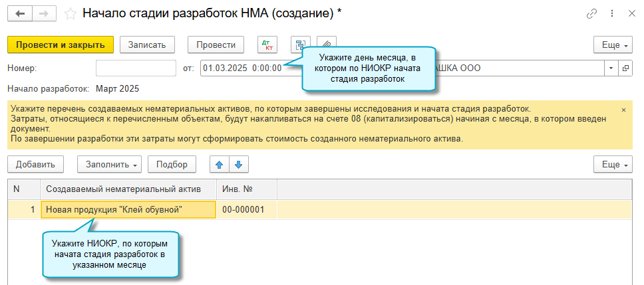
Task: Select row number 1 cell
Action: 24,209
